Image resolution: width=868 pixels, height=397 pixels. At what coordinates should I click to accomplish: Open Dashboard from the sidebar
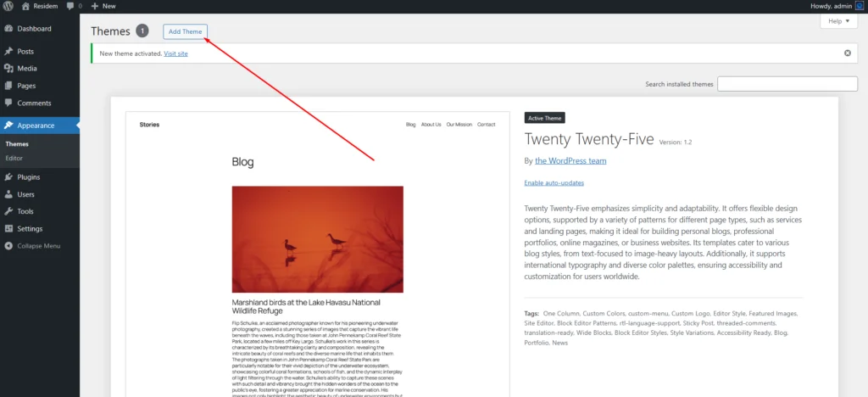point(34,29)
